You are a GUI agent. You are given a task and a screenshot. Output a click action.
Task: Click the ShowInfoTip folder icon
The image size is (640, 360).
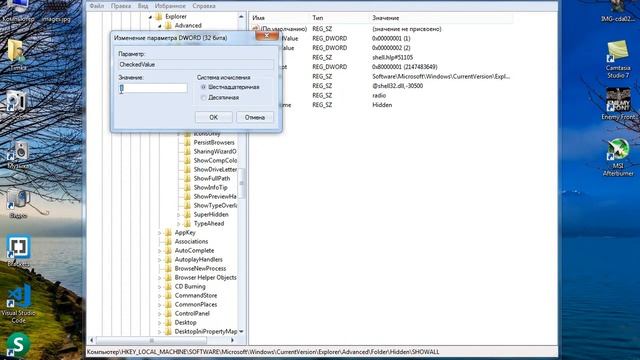pyautogui.click(x=187, y=187)
